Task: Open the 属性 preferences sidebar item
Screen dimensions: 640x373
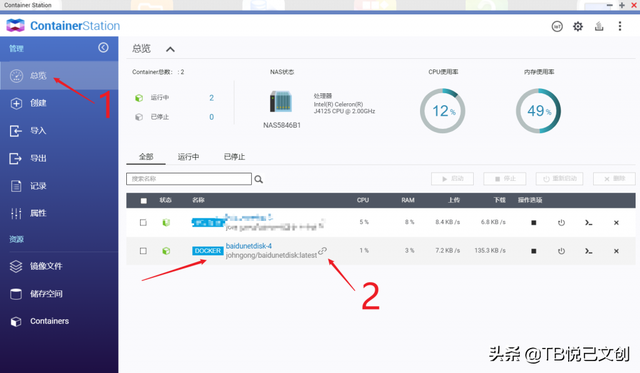Action: pos(59,213)
